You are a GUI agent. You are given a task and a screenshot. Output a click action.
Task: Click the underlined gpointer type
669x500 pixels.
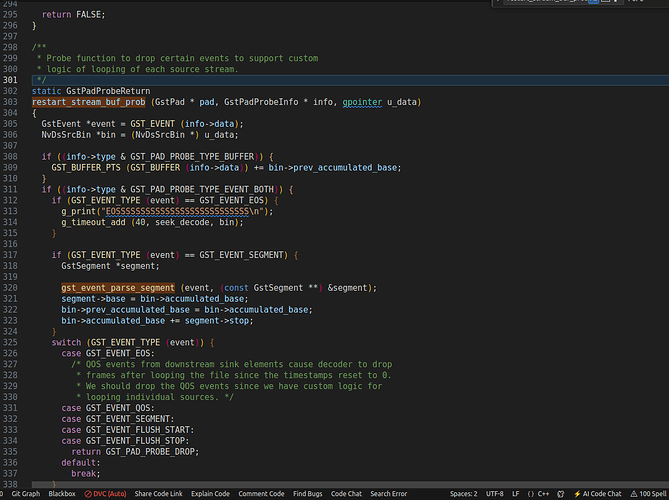(362, 102)
